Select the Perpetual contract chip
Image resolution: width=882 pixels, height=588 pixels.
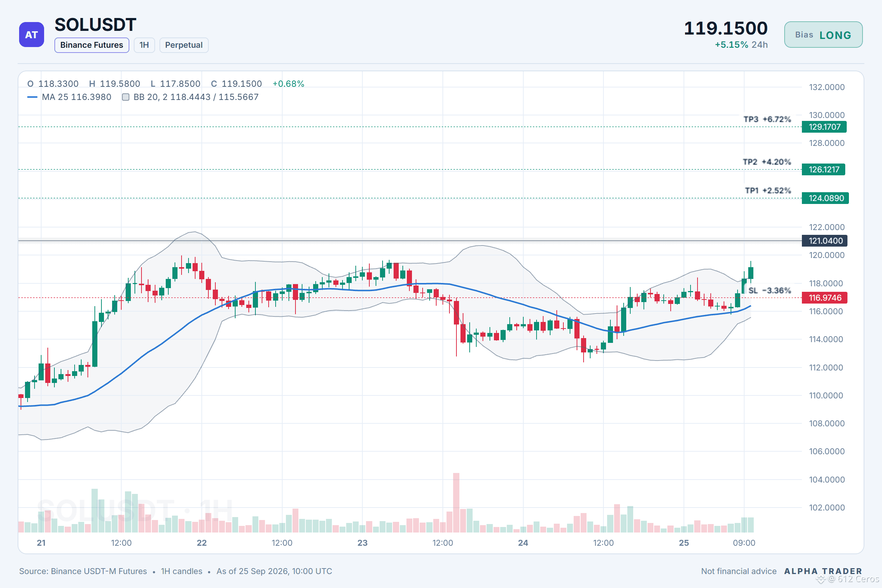pos(184,45)
